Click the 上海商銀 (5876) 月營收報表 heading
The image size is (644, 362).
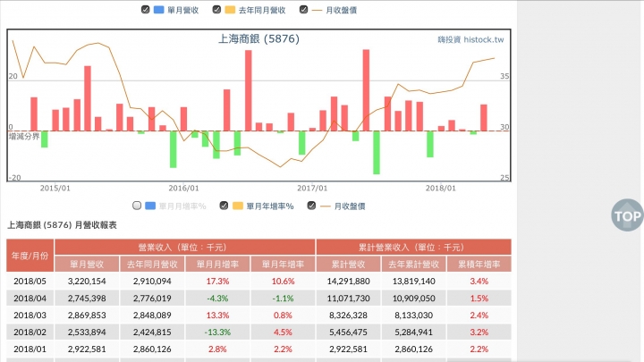click(x=62, y=225)
